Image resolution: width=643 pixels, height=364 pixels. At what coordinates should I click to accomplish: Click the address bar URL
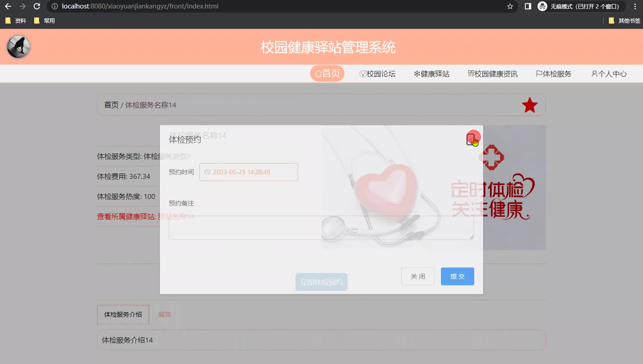click(140, 6)
